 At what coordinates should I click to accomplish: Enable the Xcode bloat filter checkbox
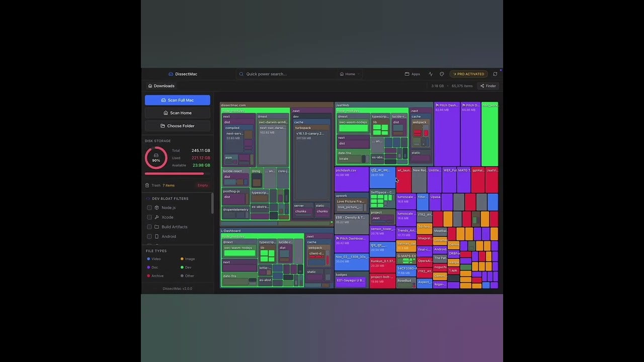click(149, 217)
